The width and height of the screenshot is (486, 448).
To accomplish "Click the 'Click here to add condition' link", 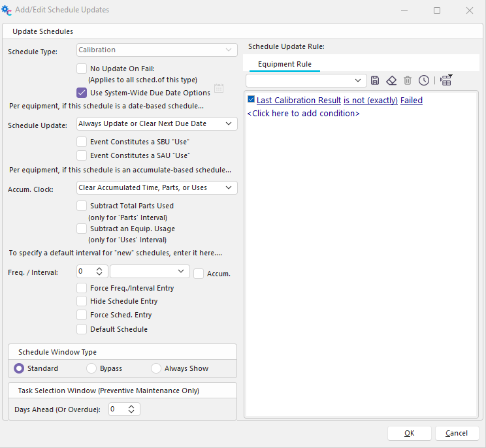I will [303, 114].
